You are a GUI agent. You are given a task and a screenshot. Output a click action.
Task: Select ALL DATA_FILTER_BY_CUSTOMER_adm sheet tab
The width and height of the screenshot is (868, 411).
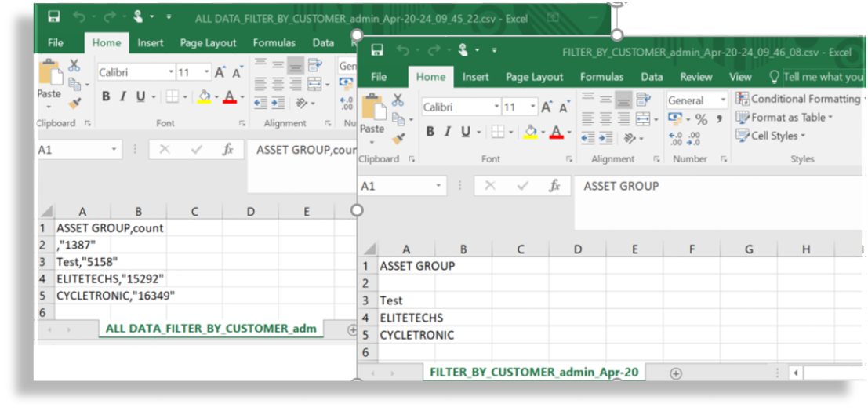[211, 329]
